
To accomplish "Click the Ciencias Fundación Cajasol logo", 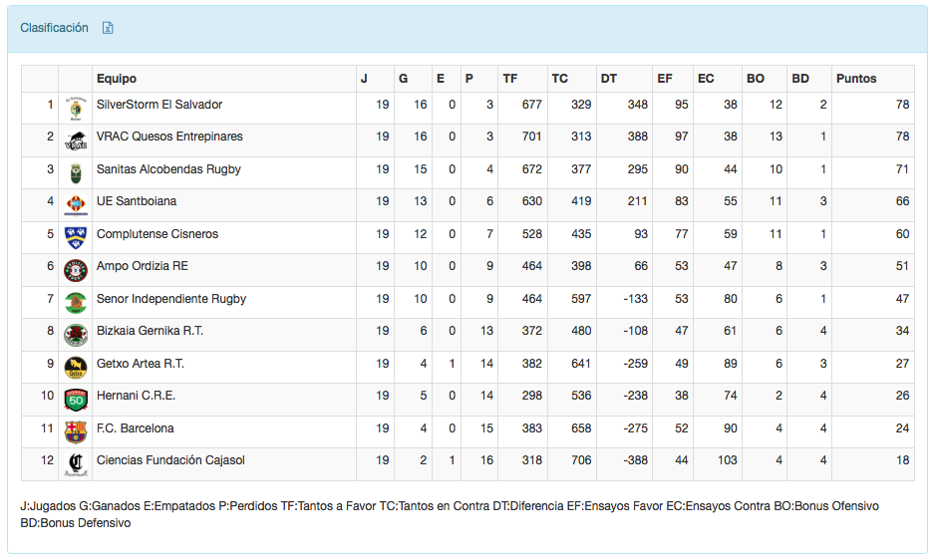I will click(75, 463).
